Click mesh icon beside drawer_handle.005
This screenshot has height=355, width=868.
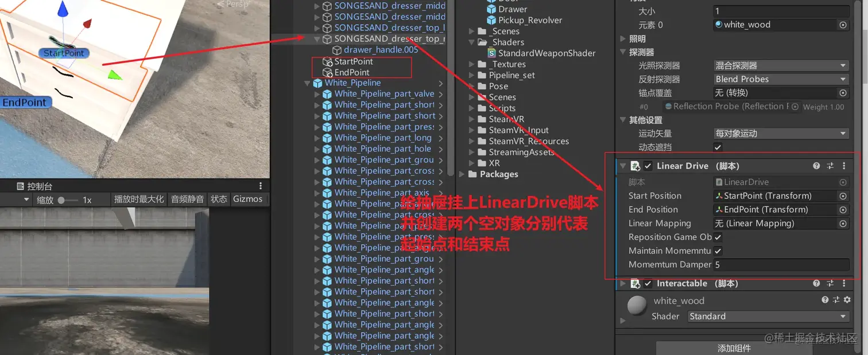[x=337, y=50]
